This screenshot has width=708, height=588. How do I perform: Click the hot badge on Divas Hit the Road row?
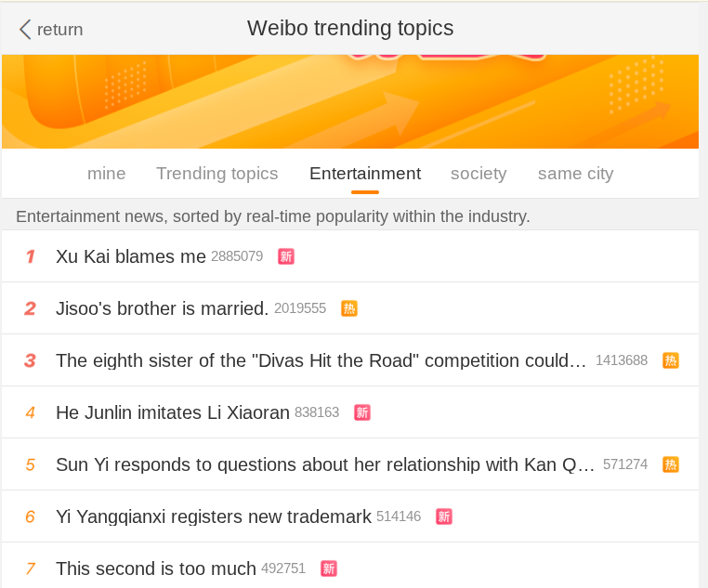tap(671, 360)
